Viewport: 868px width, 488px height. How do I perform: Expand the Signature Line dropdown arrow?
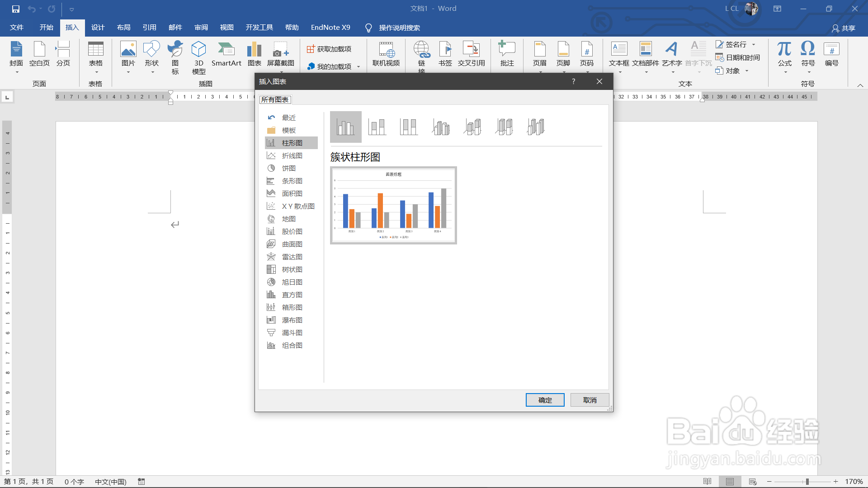(x=754, y=44)
